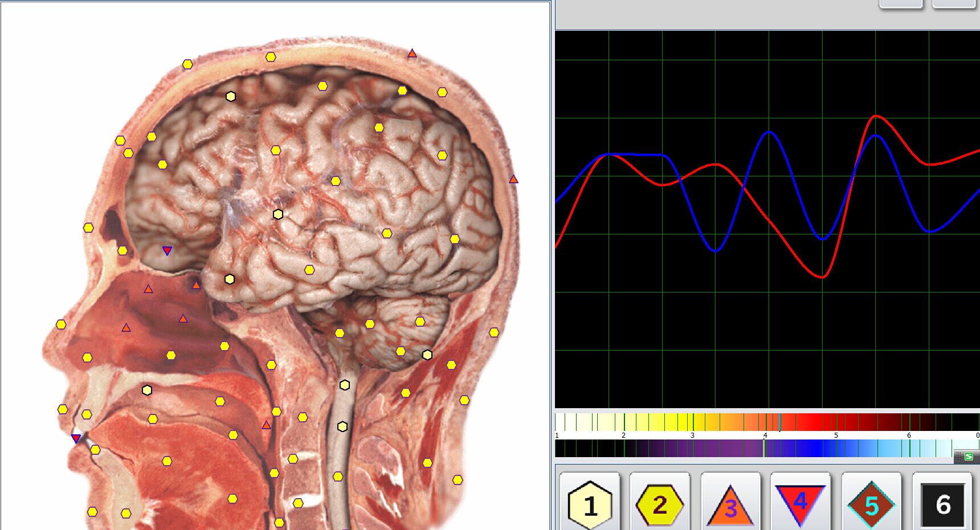Image resolution: width=980 pixels, height=530 pixels.
Task: Click the warm color scale at mark 4
Action: tap(765, 422)
